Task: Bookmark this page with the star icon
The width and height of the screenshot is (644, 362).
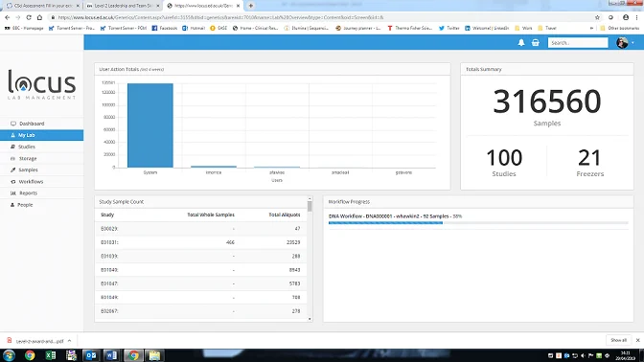Action: coord(597,17)
